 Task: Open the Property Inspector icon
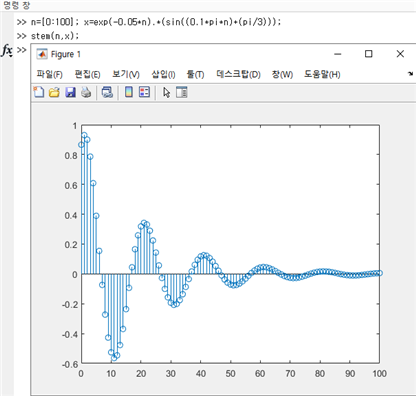click(x=182, y=92)
